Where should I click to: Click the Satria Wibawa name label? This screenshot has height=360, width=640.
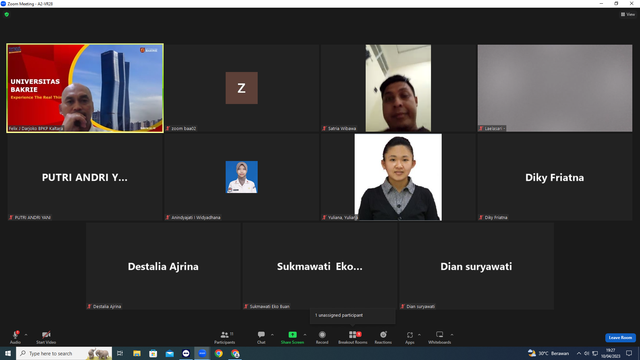click(342, 128)
